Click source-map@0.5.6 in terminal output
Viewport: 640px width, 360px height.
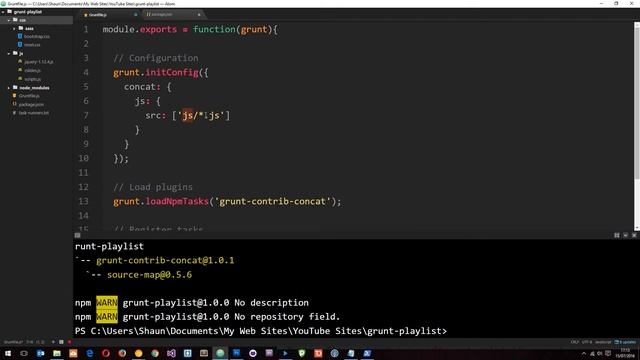tap(149, 275)
